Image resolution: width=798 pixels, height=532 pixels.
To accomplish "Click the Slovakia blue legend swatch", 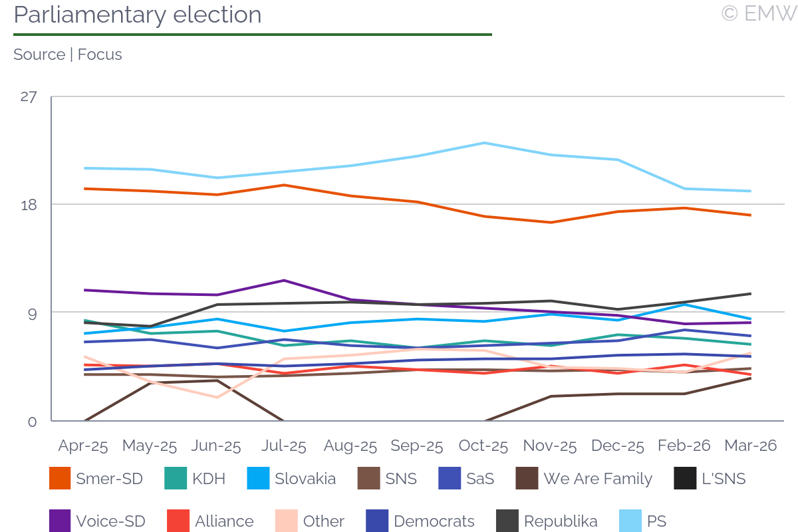I will tap(258, 478).
